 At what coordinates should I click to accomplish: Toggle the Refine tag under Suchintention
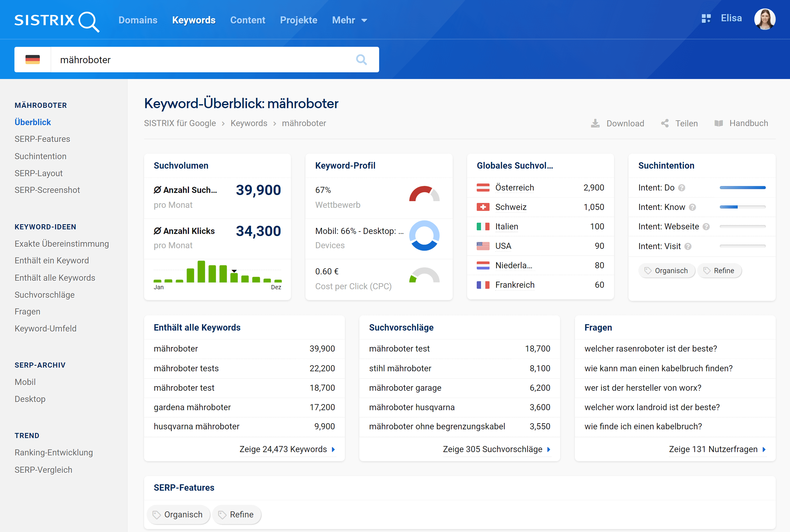719,271
